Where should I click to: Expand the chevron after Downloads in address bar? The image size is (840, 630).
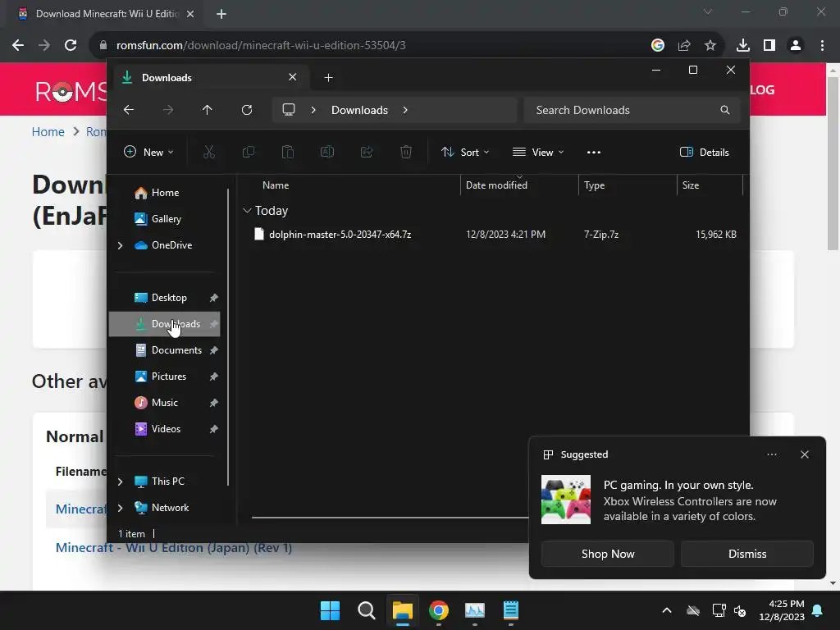(405, 110)
